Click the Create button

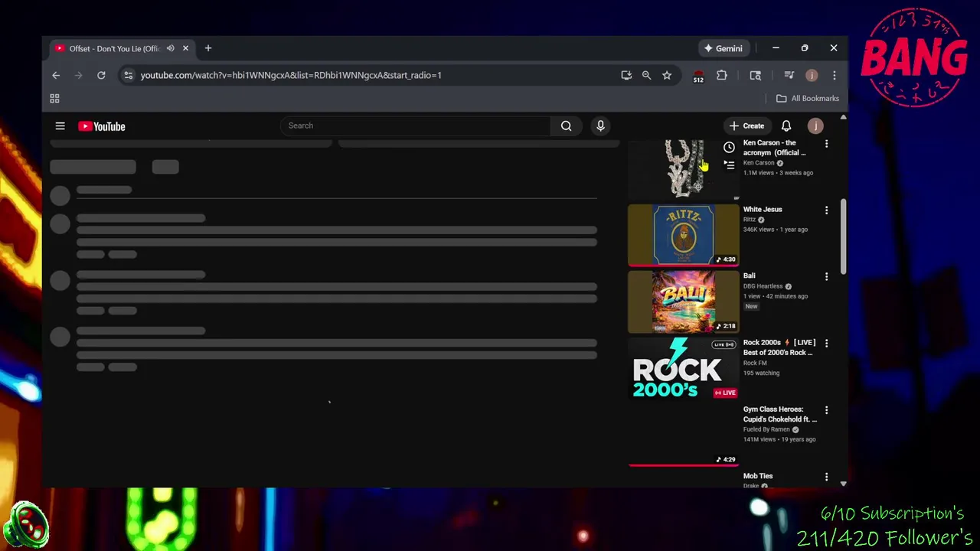(x=746, y=126)
